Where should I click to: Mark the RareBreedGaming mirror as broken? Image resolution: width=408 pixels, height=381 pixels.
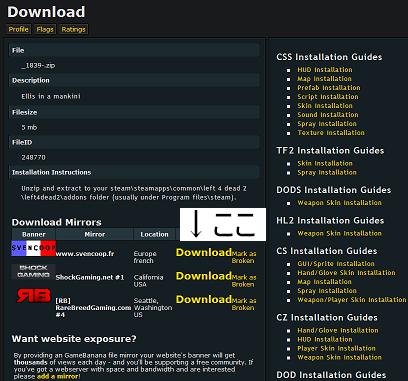(244, 304)
